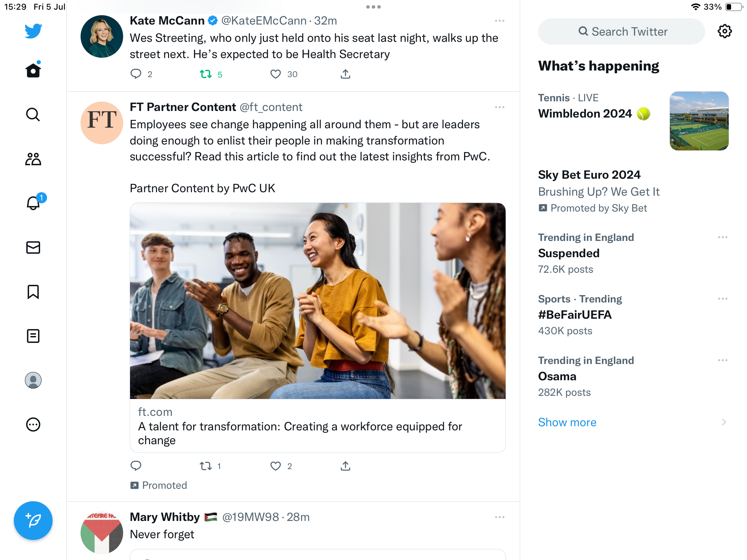Expand Show more trends chevron

(724, 422)
